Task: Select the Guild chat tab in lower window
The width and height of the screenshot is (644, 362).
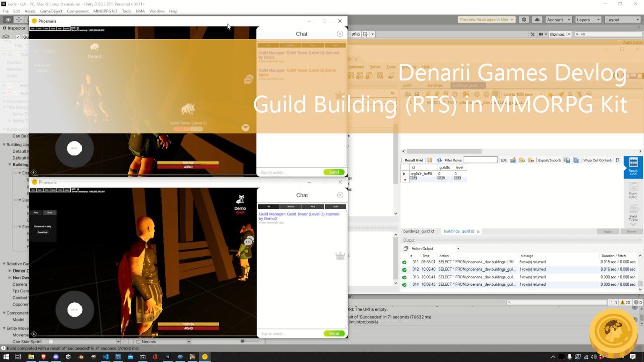Action: [335, 206]
